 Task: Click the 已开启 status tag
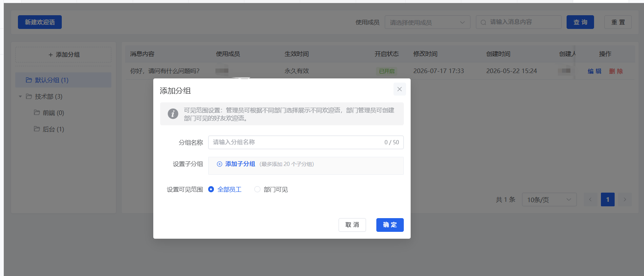(x=387, y=71)
